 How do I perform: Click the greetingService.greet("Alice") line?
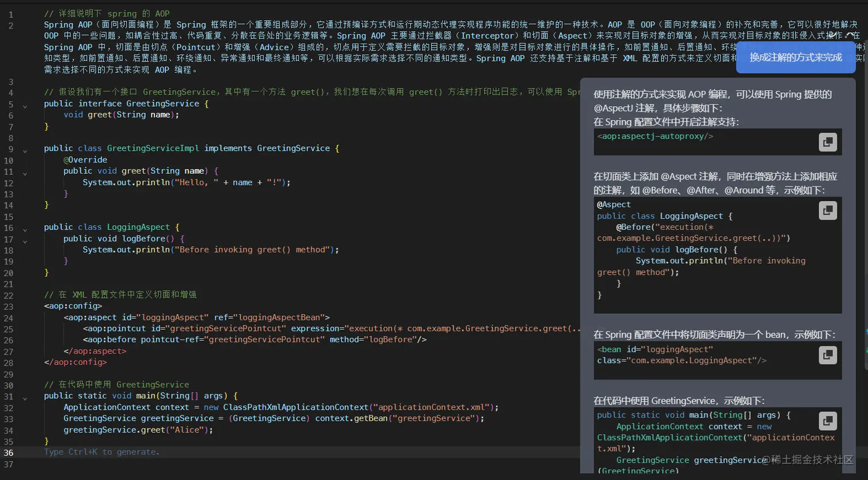click(138, 430)
